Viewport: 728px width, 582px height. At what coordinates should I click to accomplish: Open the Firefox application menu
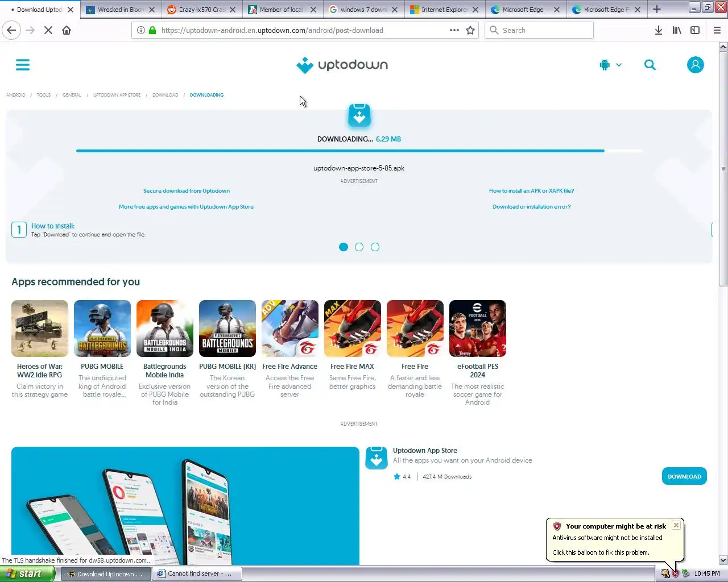(717, 30)
